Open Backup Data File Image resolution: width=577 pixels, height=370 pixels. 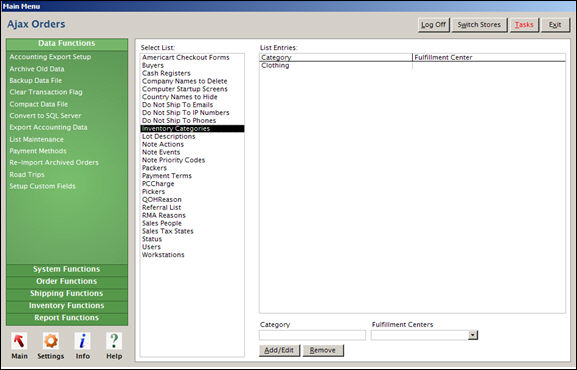[36, 80]
